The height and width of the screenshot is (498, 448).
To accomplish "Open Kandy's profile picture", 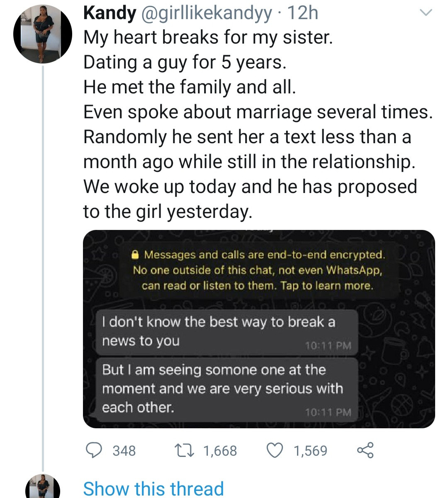I will (43, 34).
